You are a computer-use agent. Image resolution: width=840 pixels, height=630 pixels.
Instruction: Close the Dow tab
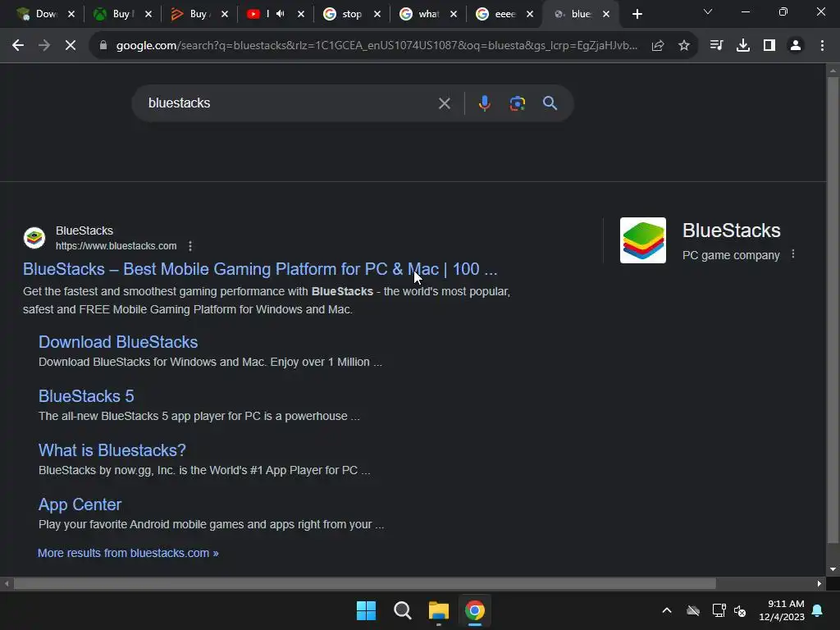click(71, 14)
